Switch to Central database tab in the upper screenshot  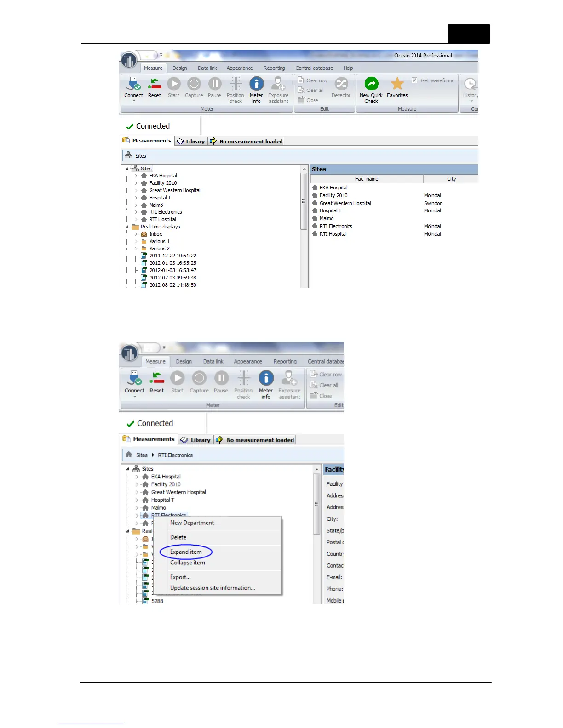pyautogui.click(x=314, y=68)
